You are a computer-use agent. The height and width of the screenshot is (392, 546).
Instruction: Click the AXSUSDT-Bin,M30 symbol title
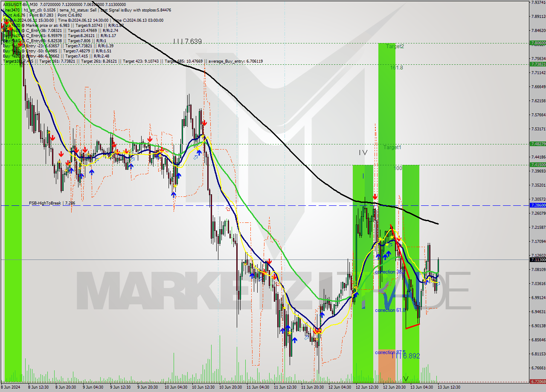[20, 4]
